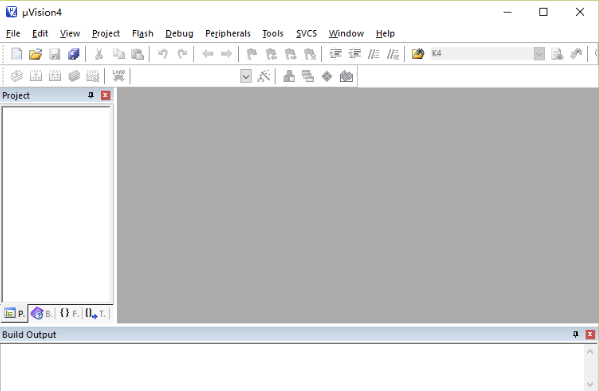Click the Download/LOAD flash icon

pos(118,75)
